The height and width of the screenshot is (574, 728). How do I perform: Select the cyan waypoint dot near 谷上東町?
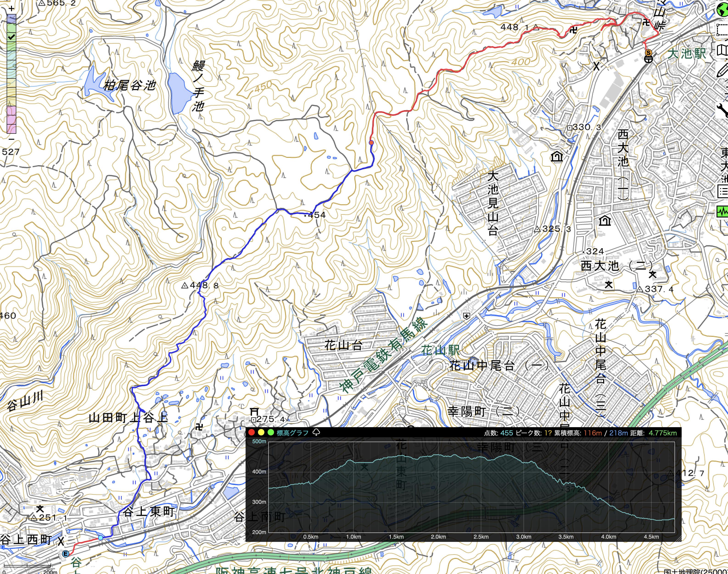point(101,538)
